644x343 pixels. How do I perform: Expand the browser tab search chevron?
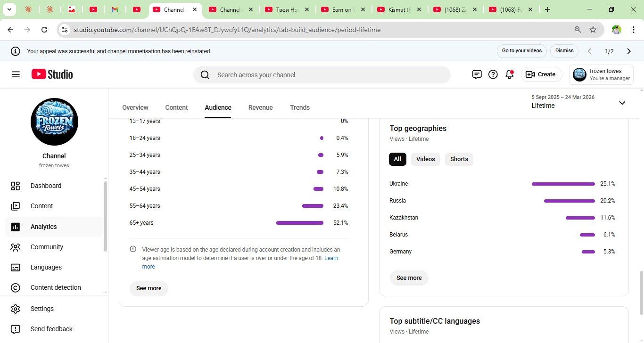[x=9, y=9]
